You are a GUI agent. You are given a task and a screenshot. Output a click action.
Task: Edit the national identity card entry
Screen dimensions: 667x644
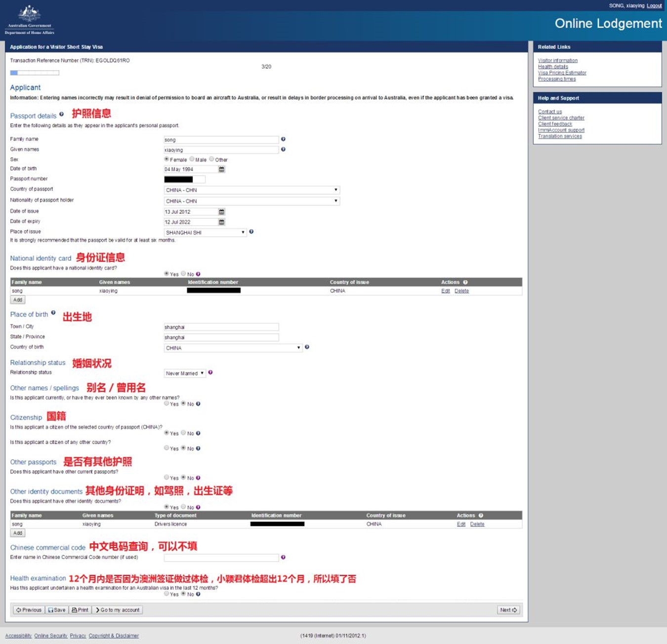click(446, 291)
